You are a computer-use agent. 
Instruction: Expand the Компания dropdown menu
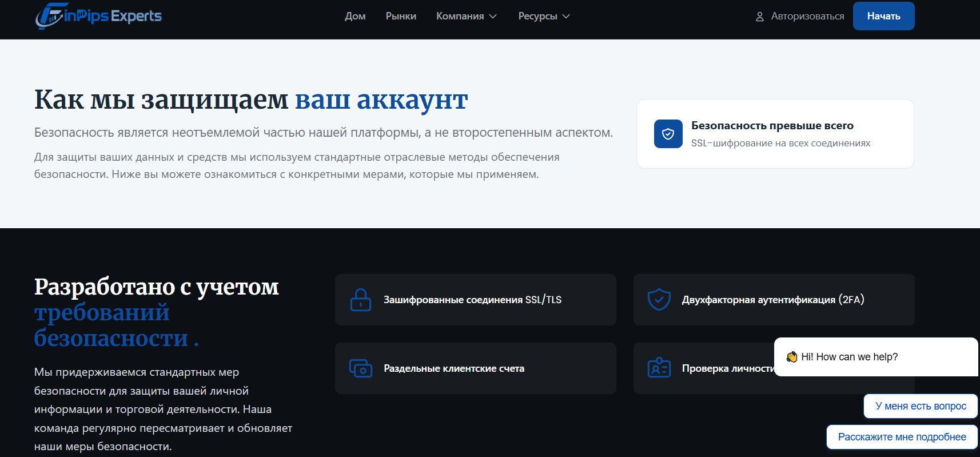click(x=467, y=16)
